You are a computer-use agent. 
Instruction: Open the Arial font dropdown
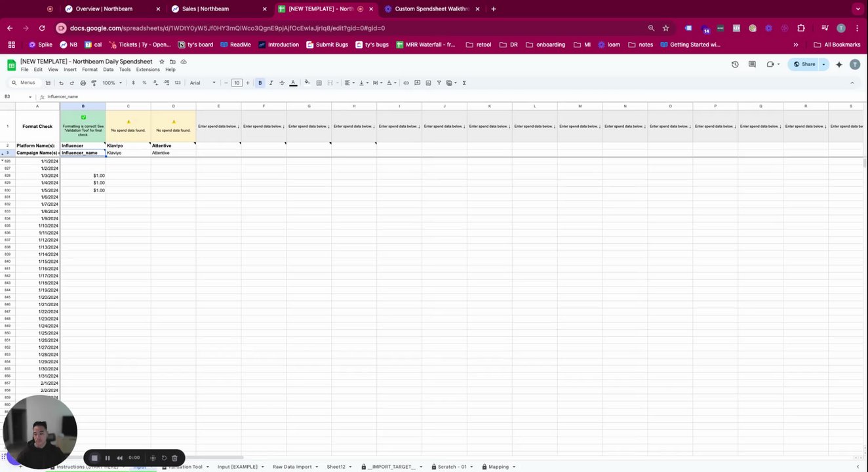(x=203, y=83)
